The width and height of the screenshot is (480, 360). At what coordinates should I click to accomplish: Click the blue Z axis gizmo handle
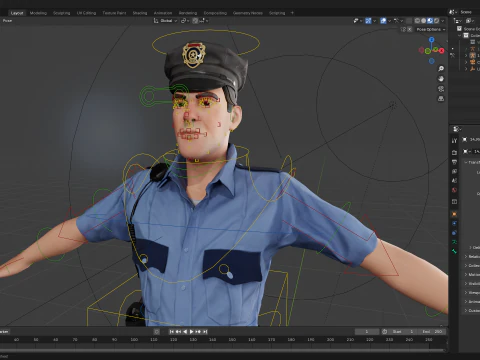(432, 40)
